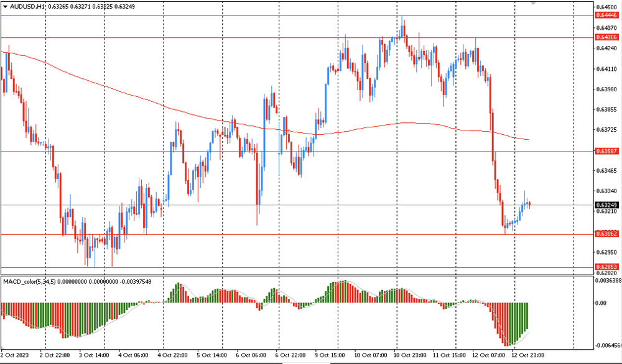Select the 0.64306 red price level label

click(x=606, y=37)
